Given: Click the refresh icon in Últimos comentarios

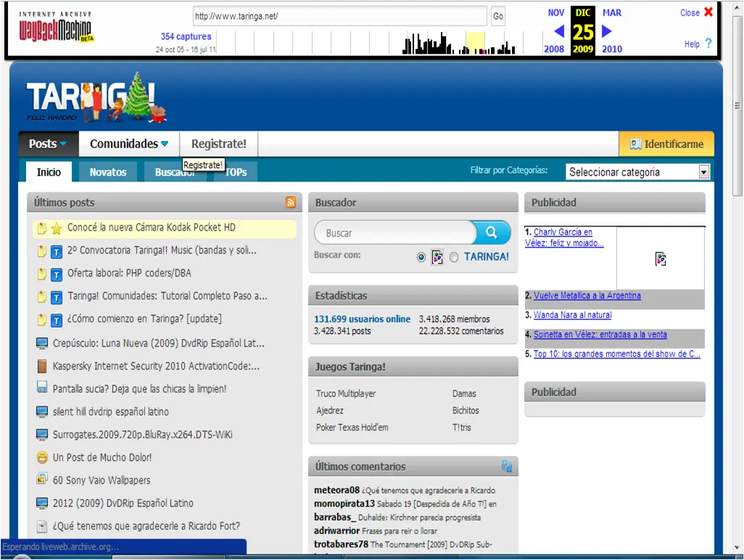Looking at the screenshot, I should 507,466.
